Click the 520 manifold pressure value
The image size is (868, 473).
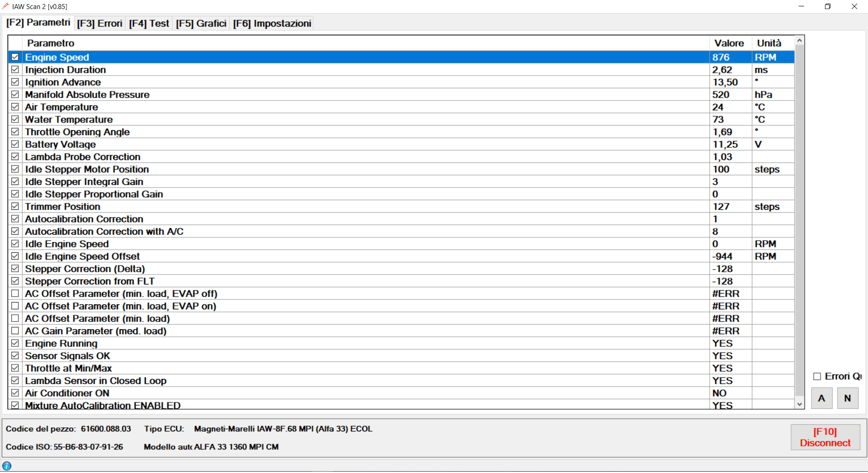click(721, 95)
